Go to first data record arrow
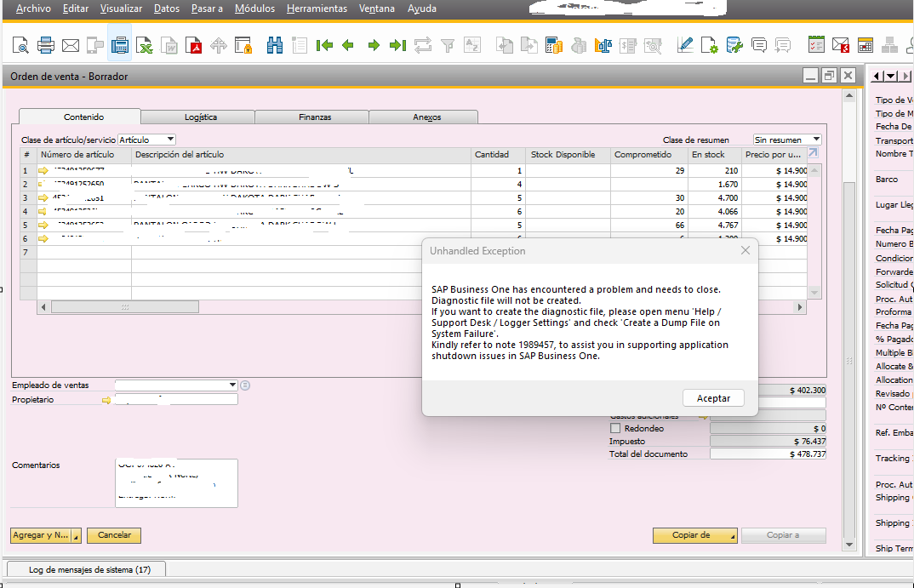Image resolution: width=914 pixels, height=588 pixels. click(324, 45)
